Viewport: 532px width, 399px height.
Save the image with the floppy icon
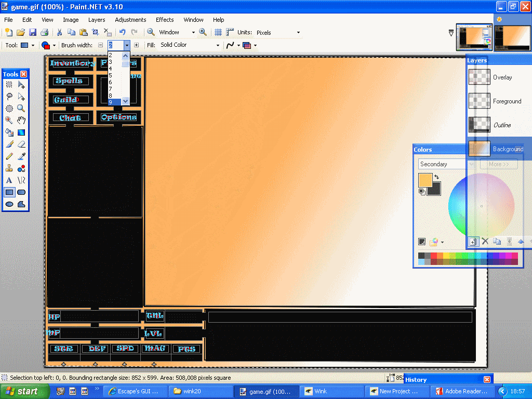[33, 33]
